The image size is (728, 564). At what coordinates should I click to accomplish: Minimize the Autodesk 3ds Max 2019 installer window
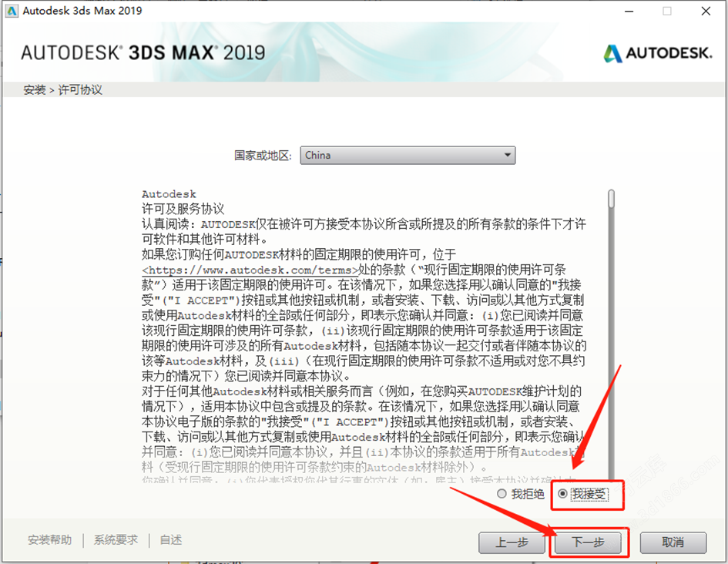628,11
